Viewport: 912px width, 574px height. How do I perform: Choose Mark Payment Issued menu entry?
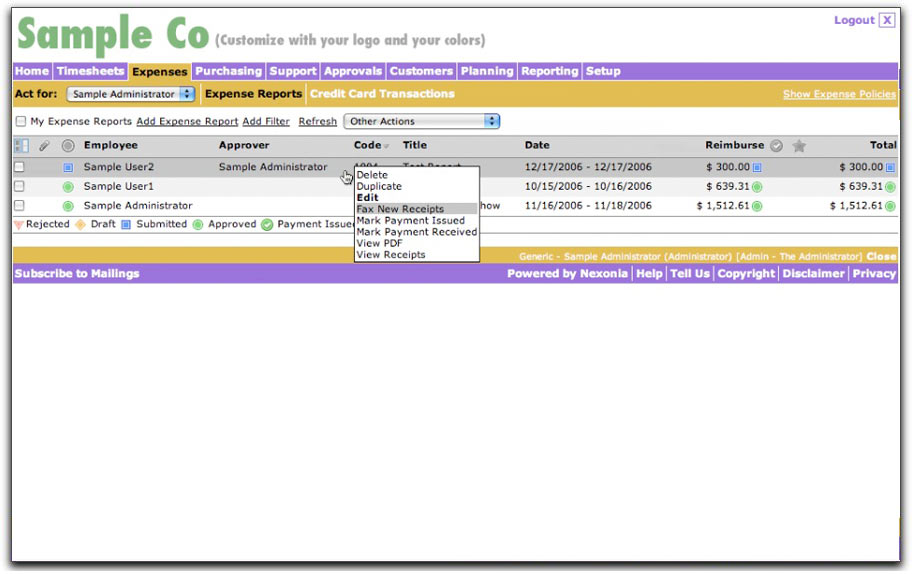pos(411,220)
